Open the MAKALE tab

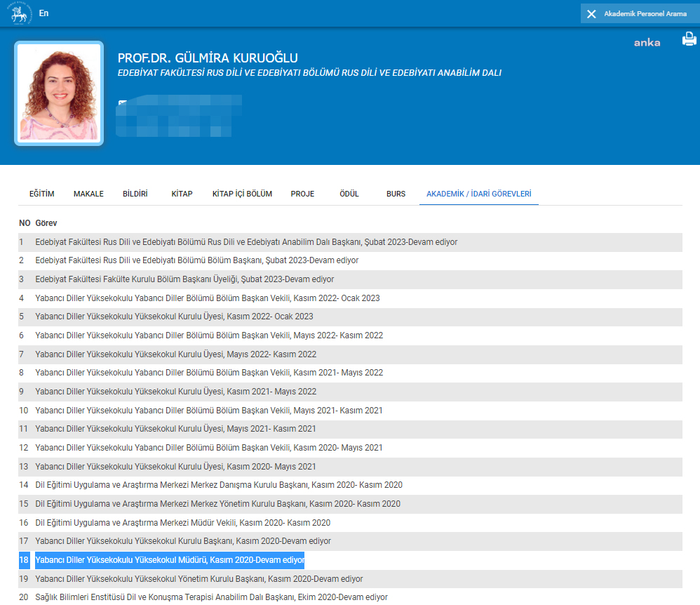pyautogui.click(x=88, y=194)
